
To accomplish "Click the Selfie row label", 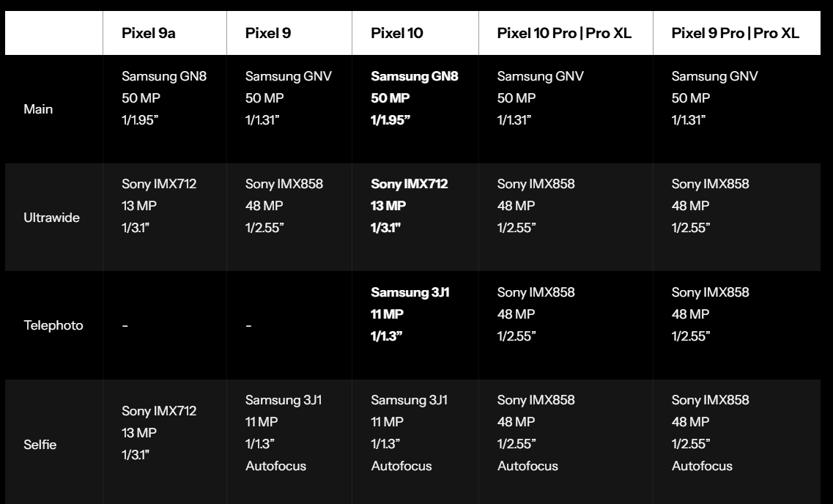I will tap(40, 445).
